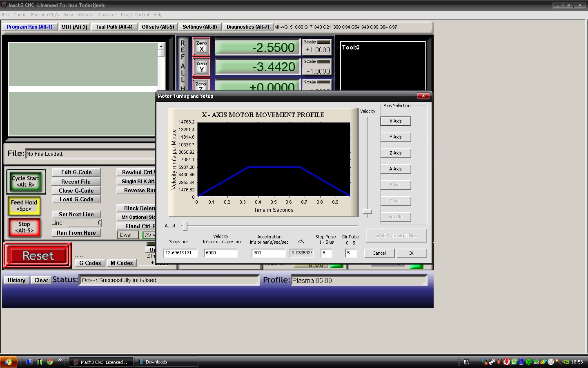Viewport: 588px width, 368px height.
Task: Click Load G-Code button
Action: coord(76,200)
